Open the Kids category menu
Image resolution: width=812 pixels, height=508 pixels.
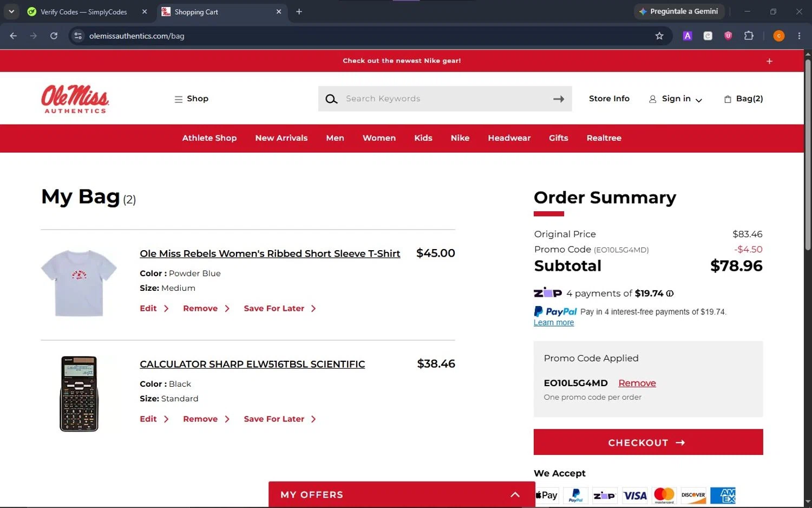coord(423,138)
